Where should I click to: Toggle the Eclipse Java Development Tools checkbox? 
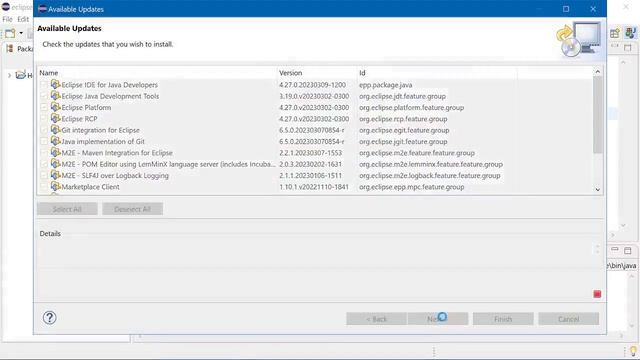coord(44,96)
